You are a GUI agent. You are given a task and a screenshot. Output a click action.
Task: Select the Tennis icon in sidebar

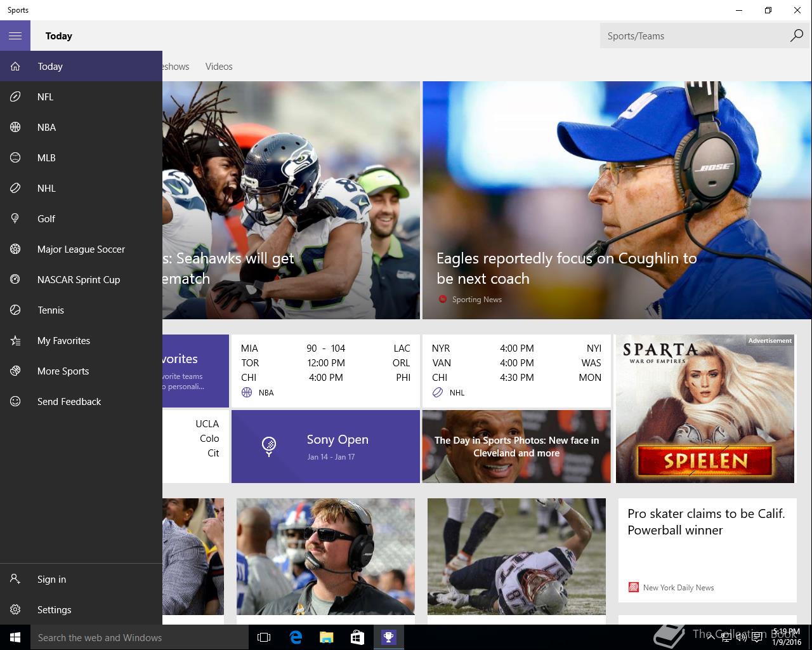pyautogui.click(x=15, y=310)
